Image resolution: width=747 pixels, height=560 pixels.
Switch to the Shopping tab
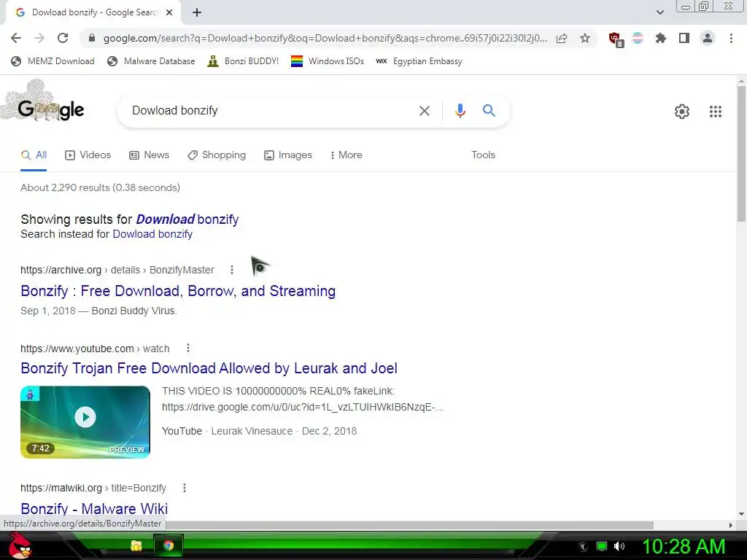click(217, 155)
